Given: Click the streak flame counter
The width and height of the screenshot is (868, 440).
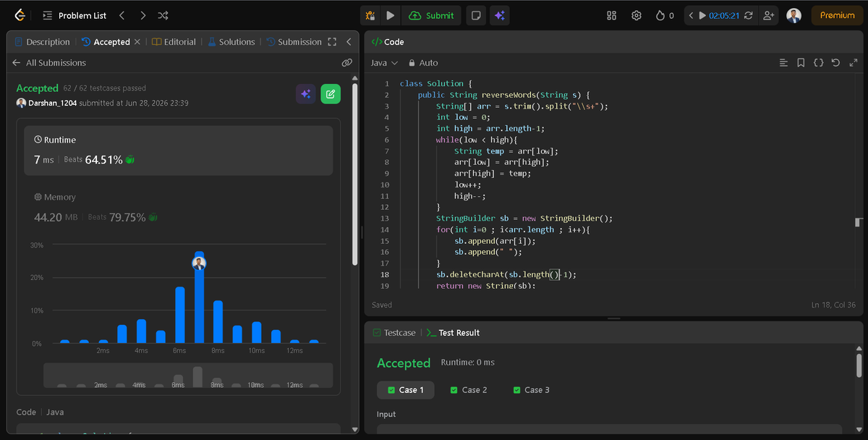Looking at the screenshot, I should tap(665, 15).
